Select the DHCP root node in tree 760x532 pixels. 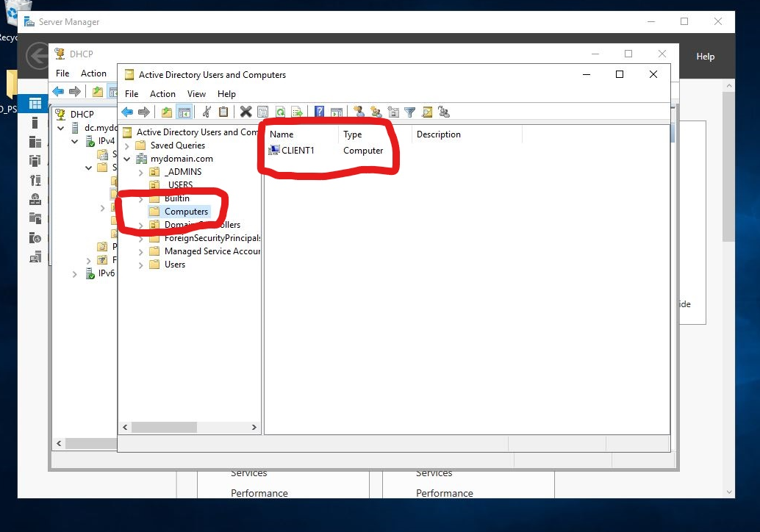pyautogui.click(x=82, y=115)
